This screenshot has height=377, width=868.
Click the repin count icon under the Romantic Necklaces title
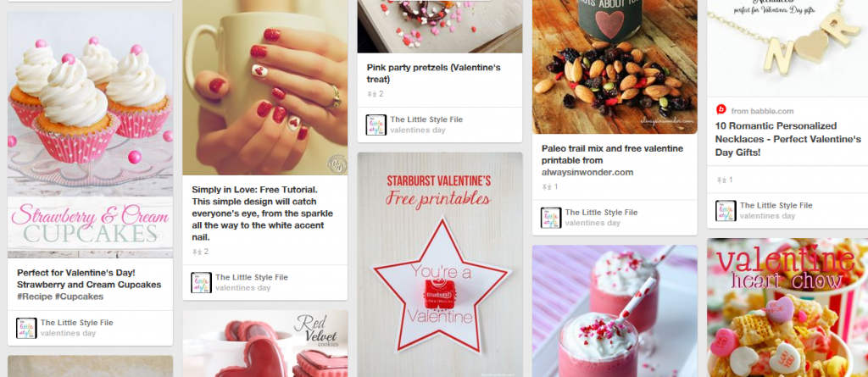tap(721, 180)
